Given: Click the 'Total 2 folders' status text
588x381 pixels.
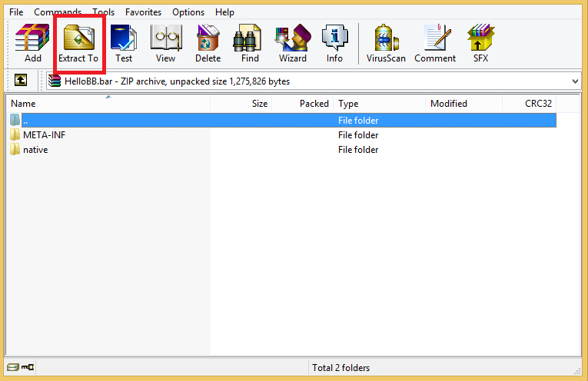Looking at the screenshot, I should tap(341, 368).
